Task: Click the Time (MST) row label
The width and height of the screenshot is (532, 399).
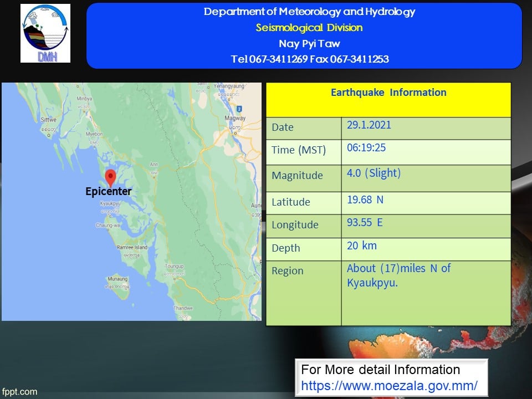Action: [299, 150]
